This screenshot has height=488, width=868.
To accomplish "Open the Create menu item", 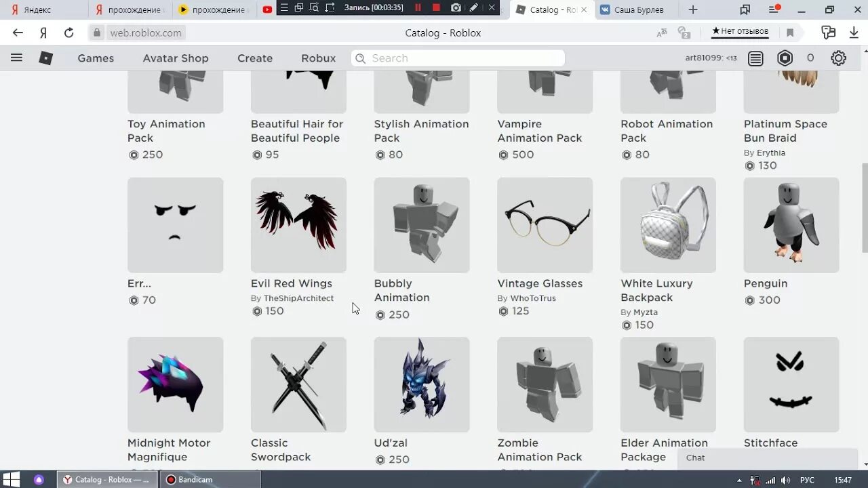I will 255,58.
